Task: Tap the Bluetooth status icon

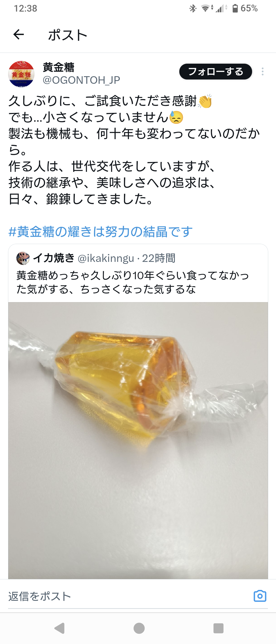Action: coord(193,8)
